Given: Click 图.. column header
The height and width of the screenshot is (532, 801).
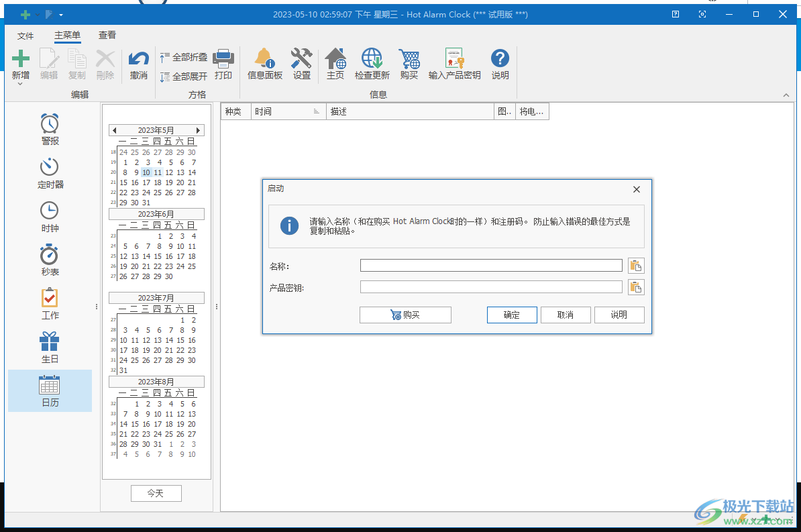Looking at the screenshot, I should [504, 111].
